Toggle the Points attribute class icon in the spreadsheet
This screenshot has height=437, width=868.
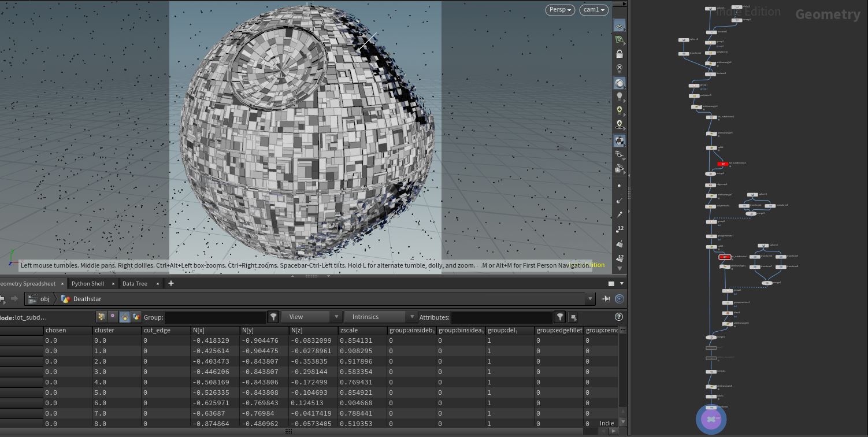point(101,317)
